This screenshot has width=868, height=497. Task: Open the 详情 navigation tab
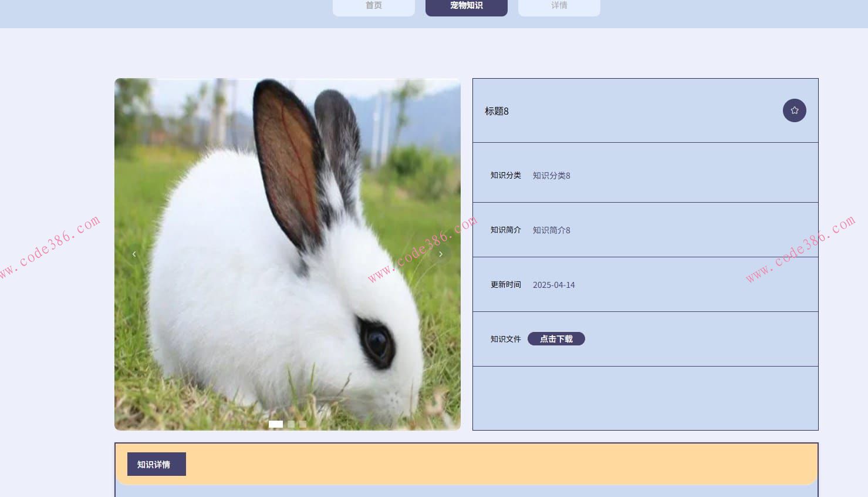coord(559,6)
